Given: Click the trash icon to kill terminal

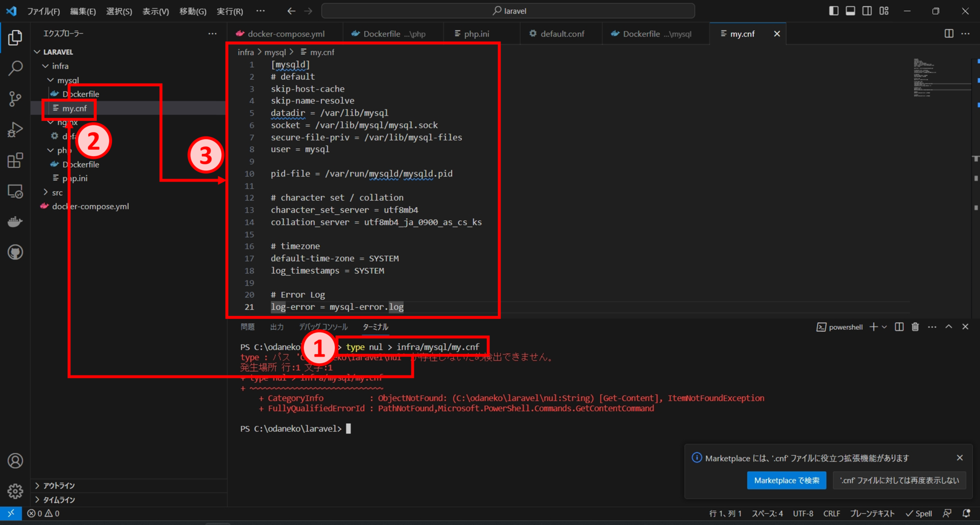Looking at the screenshot, I should (x=914, y=326).
